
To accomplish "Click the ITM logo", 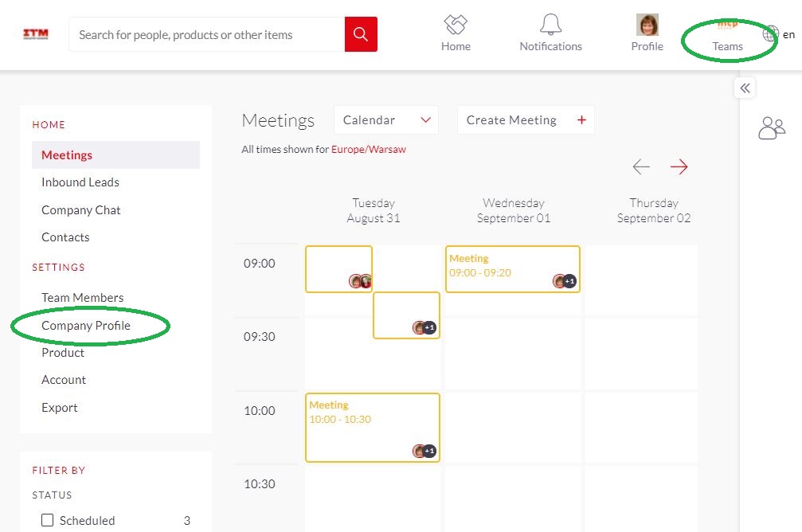I will (x=36, y=34).
